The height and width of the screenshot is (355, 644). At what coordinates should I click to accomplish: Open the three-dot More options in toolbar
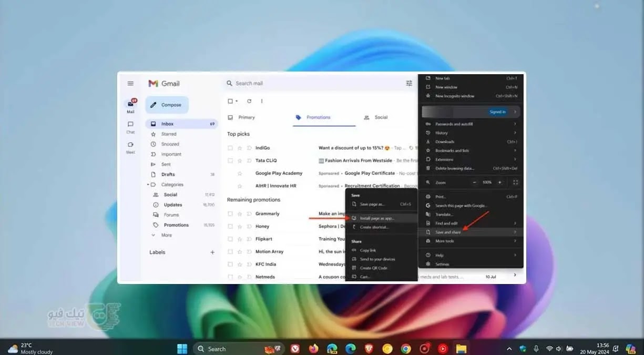click(x=262, y=101)
